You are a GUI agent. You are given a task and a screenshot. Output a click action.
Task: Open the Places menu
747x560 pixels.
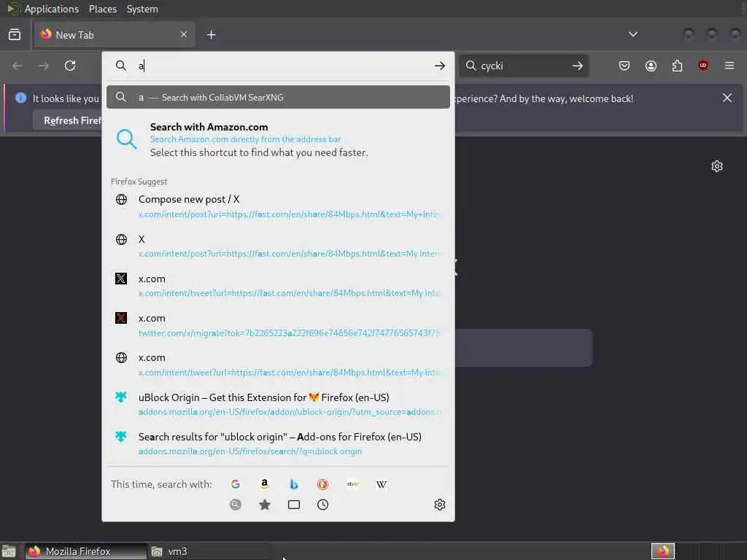tap(102, 9)
